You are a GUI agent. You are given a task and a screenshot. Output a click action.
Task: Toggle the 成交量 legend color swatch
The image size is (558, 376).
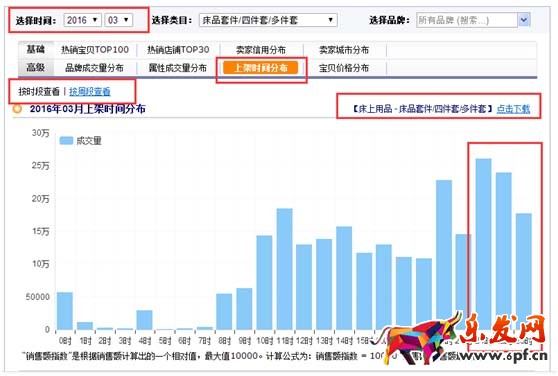[66, 141]
